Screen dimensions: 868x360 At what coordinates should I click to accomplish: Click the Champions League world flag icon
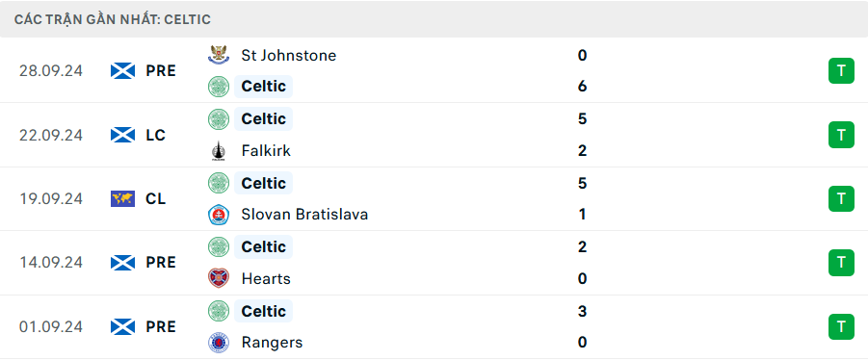123,198
